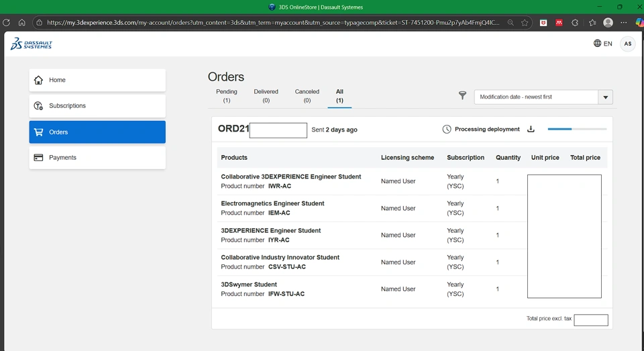The image size is (644, 351).
Task: Open the Home sidebar item
Action: coord(97,80)
